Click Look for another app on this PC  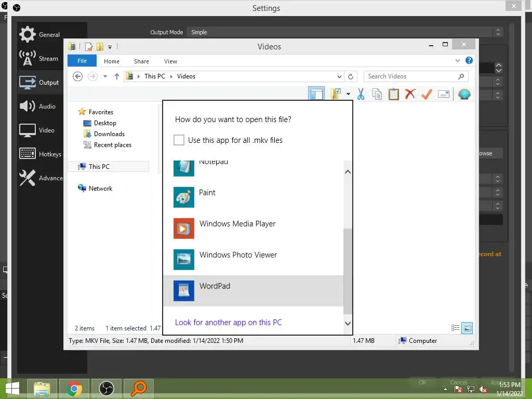click(x=229, y=322)
